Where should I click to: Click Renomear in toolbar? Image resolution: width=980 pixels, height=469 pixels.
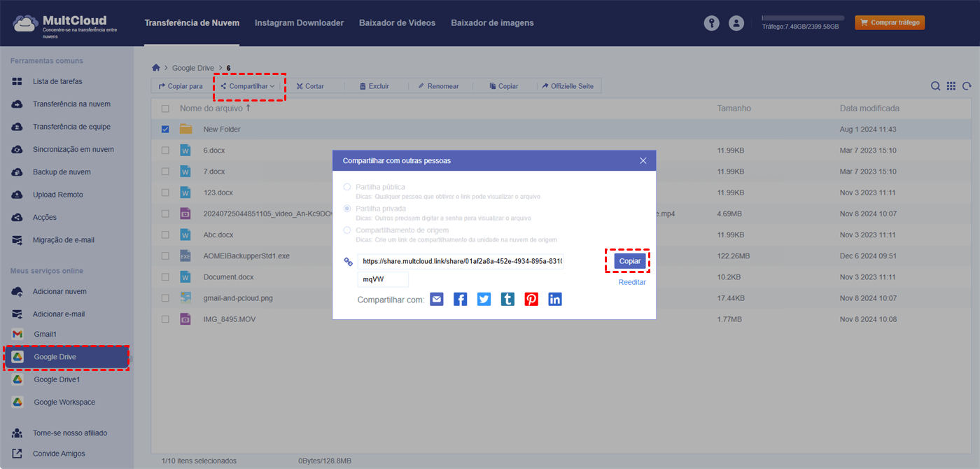pyautogui.click(x=438, y=86)
